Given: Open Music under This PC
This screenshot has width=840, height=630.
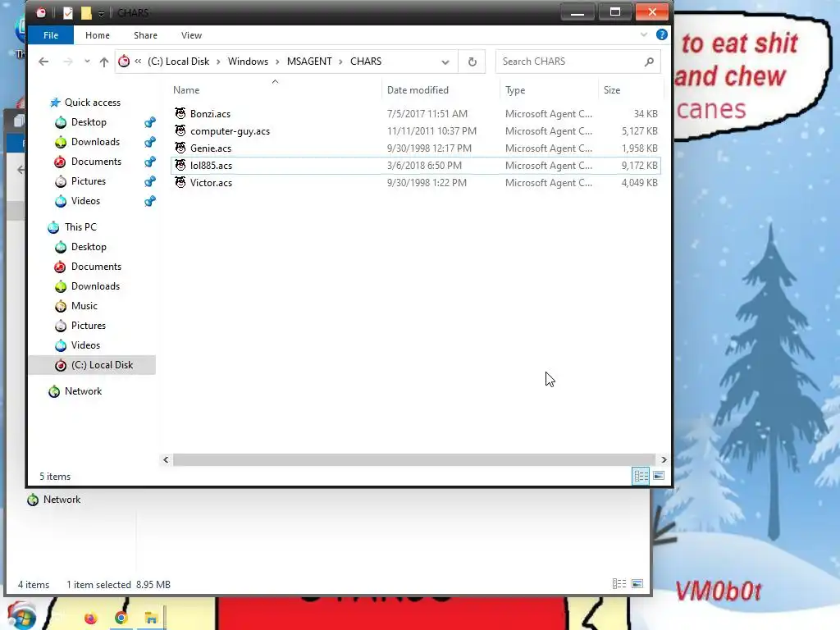Looking at the screenshot, I should tap(84, 306).
